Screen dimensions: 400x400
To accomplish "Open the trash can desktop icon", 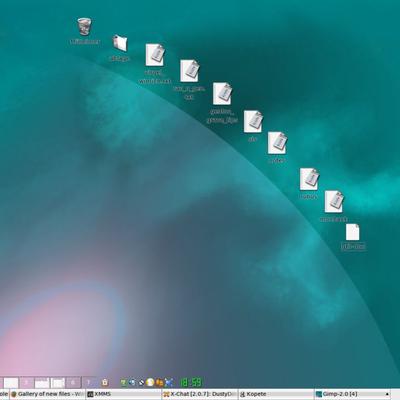I will [84, 27].
